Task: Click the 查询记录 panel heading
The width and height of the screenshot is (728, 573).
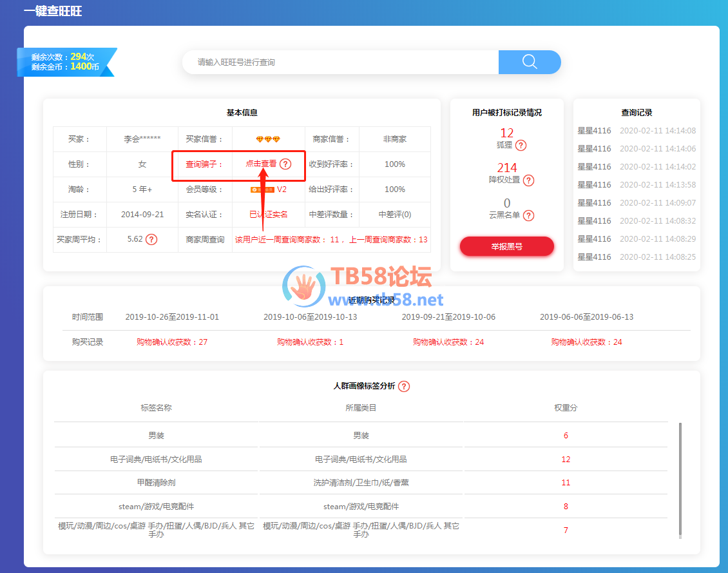Action: click(x=637, y=113)
